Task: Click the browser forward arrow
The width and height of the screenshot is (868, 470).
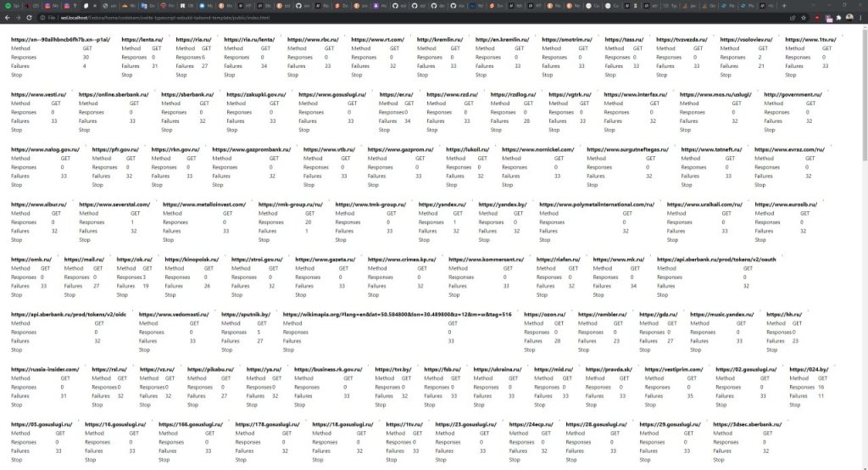Action: (19, 17)
